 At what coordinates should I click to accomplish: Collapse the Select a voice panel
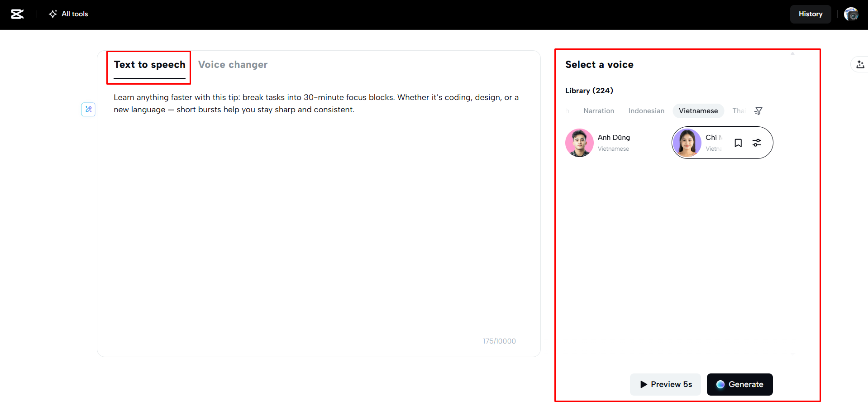792,53
